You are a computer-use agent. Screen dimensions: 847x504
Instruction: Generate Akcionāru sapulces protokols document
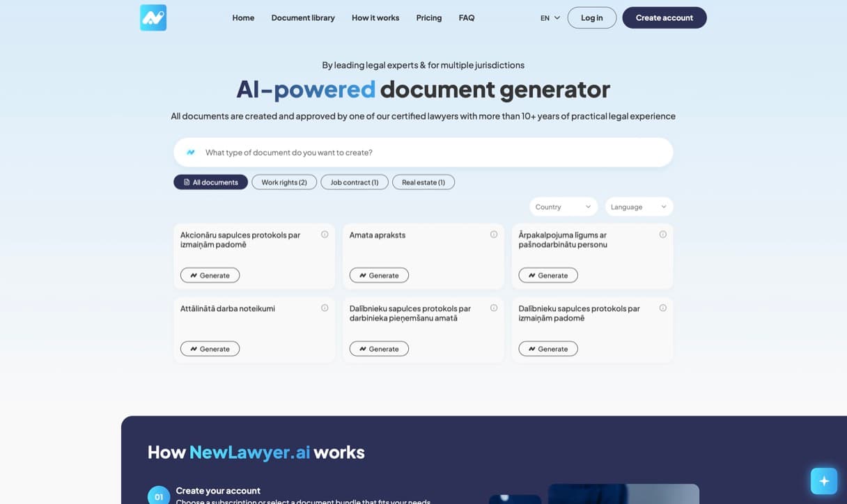click(x=210, y=276)
